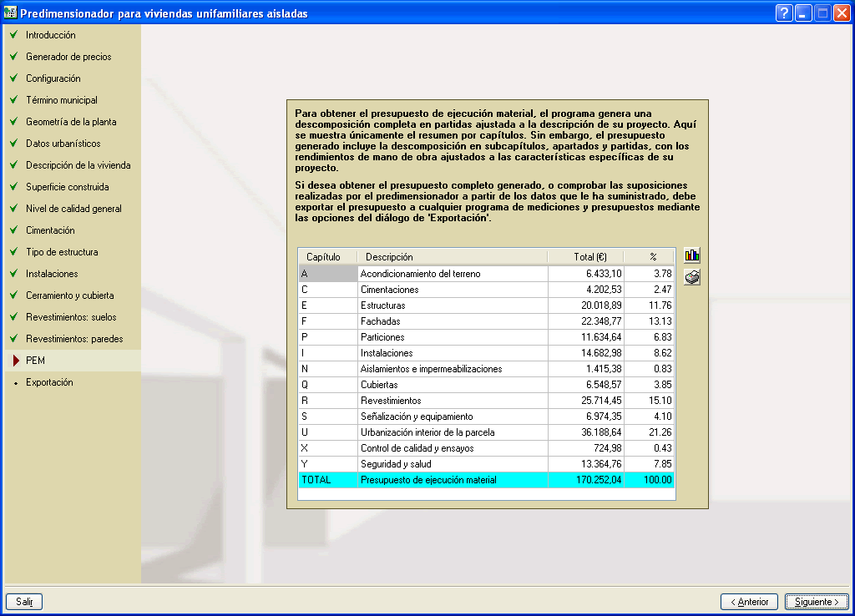Screen dimensions: 855x616
Task: Select Geometría de la planta step
Action: click(x=71, y=122)
